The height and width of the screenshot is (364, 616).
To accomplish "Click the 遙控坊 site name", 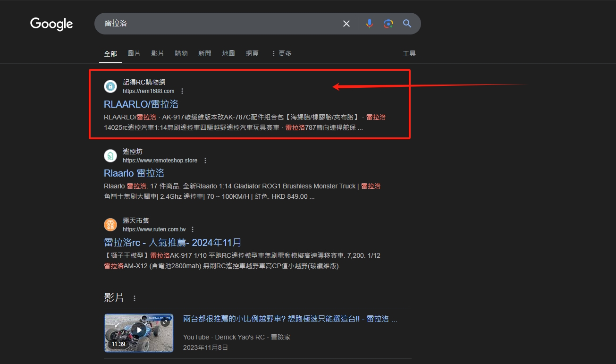I will tap(133, 152).
